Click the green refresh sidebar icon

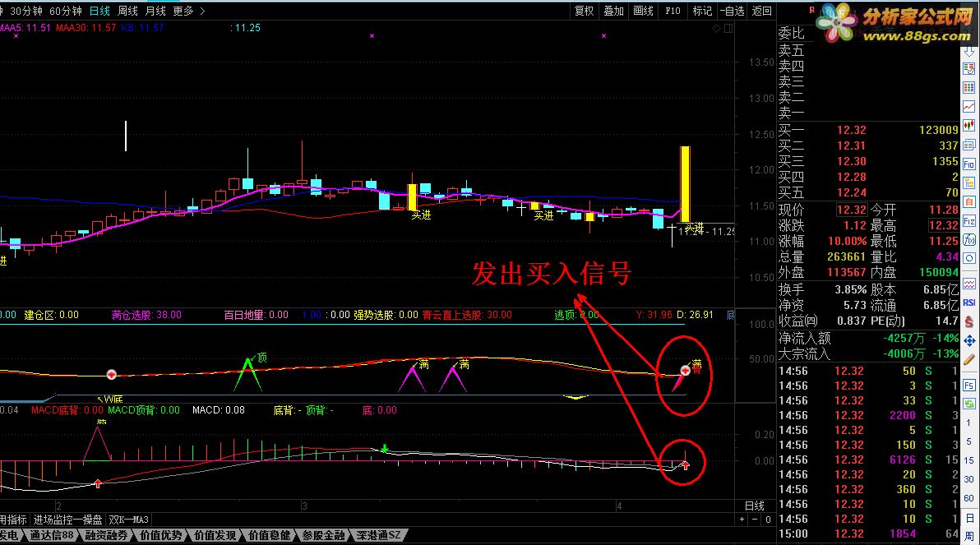[968, 404]
